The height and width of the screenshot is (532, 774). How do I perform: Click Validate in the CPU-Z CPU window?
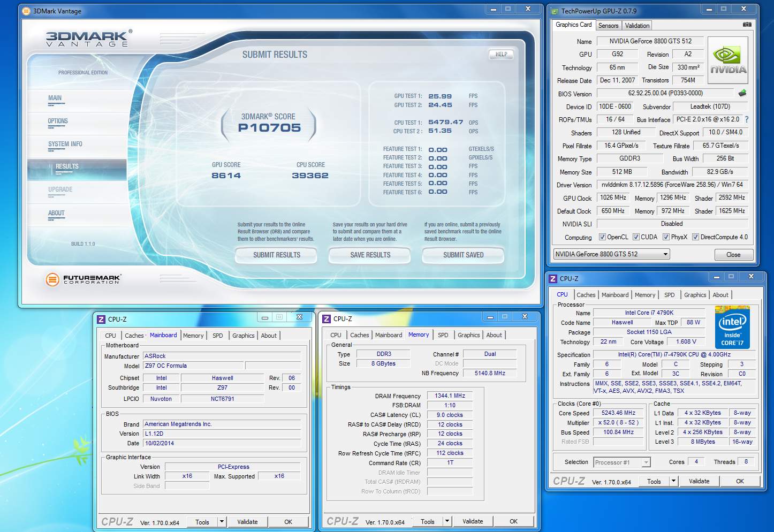pos(699,481)
